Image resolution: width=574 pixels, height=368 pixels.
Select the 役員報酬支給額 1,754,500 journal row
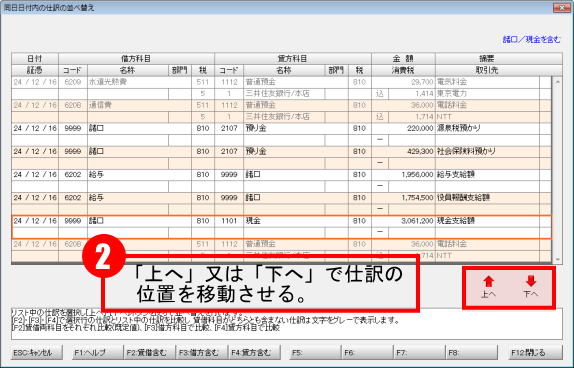click(281, 203)
